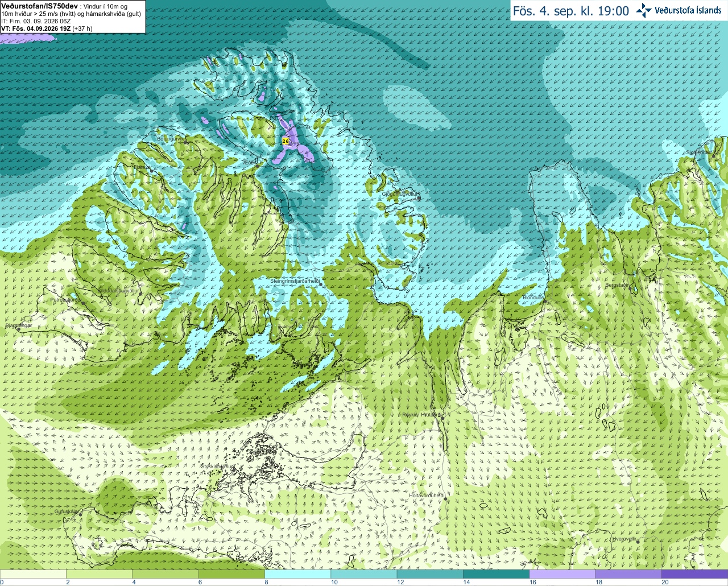Click the Bjargtangar station point
Viewport: 728px width, 586px height.
19,329
